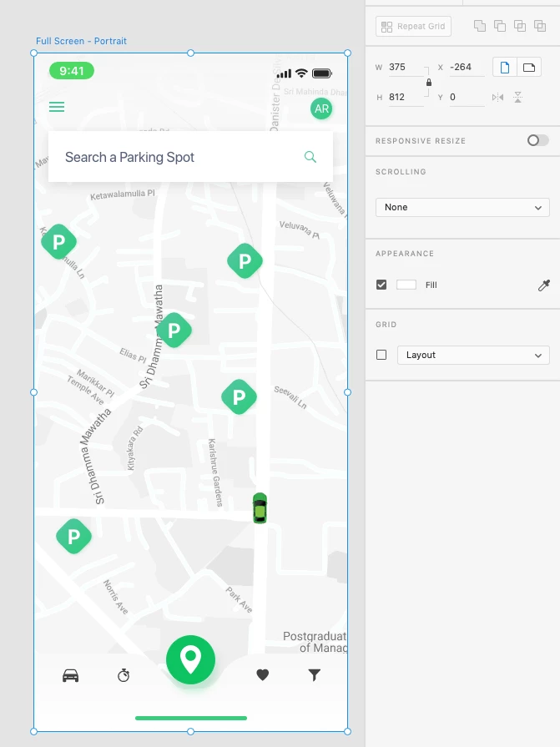Select the parking marker below Veluvana Pl
This screenshot has height=747, width=560.
pyautogui.click(x=245, y=260)
